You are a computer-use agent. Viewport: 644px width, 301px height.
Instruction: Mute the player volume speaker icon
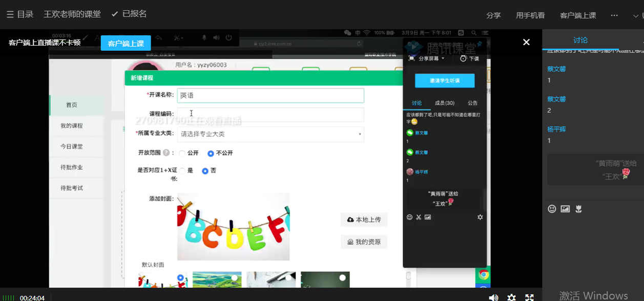[493, 297]
